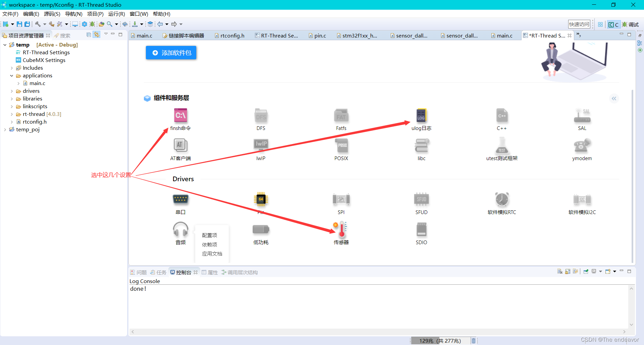Click the build hammer toolbar icon
The image size is (644, 345).
pyautogui.click(x=38, y=24)
